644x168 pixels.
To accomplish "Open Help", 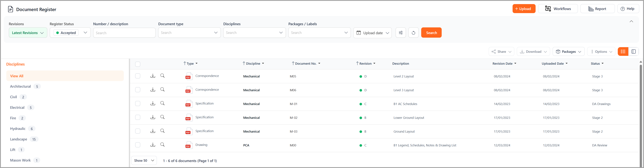I will coord(628,9).
